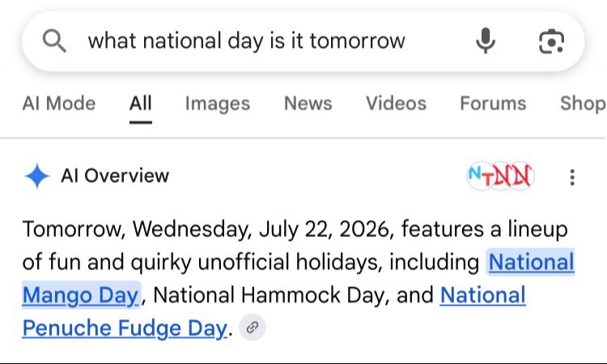This screenshot has height=364, width=607.
Task: Select the All results tab
Action: pyautogui.click(x=141, y=104)
